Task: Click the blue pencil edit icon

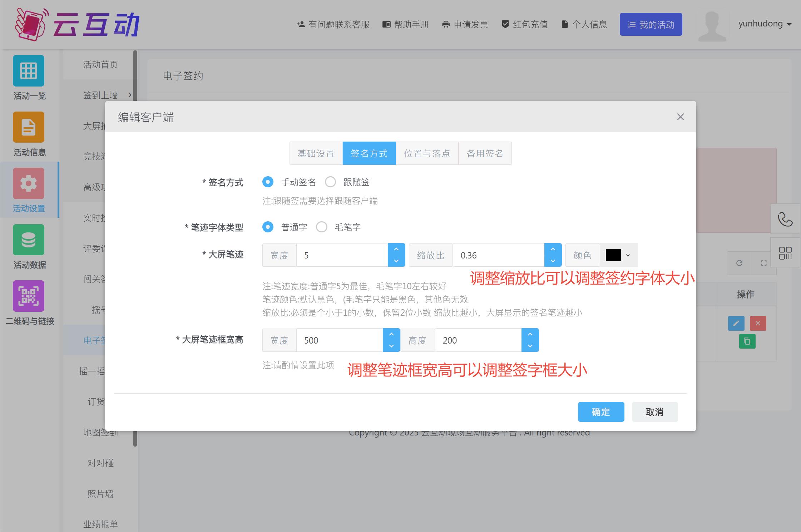Action: click(x=736, y=324)
